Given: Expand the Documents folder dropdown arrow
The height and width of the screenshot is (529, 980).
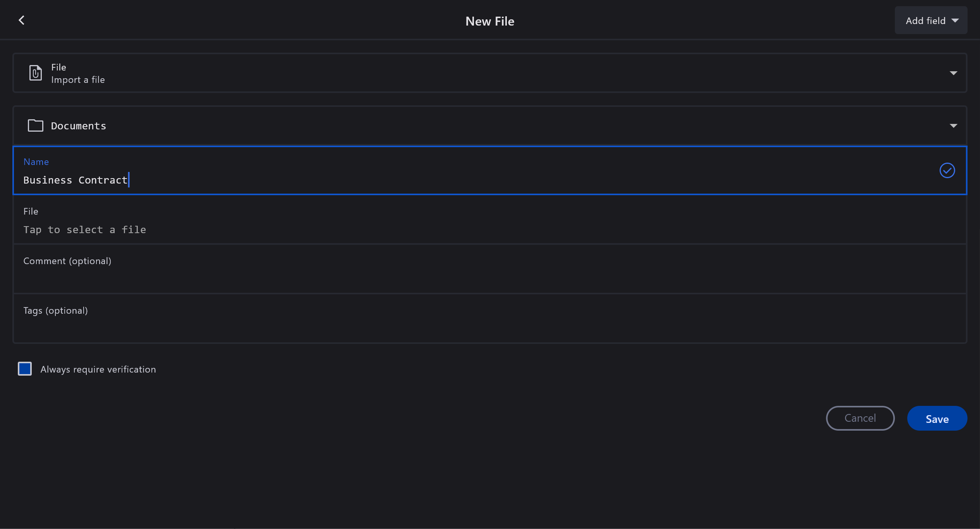Looking at the screenshot, I should tap(953, 126).
